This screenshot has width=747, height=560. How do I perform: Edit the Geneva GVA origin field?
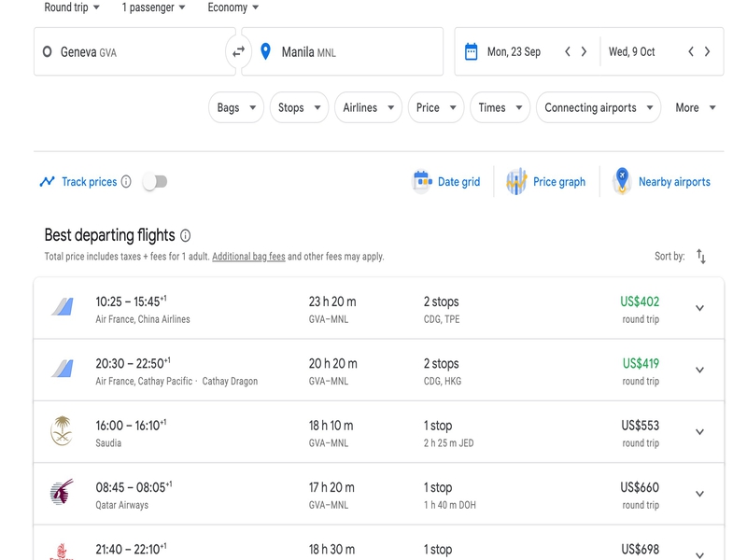tap(134, 51)
